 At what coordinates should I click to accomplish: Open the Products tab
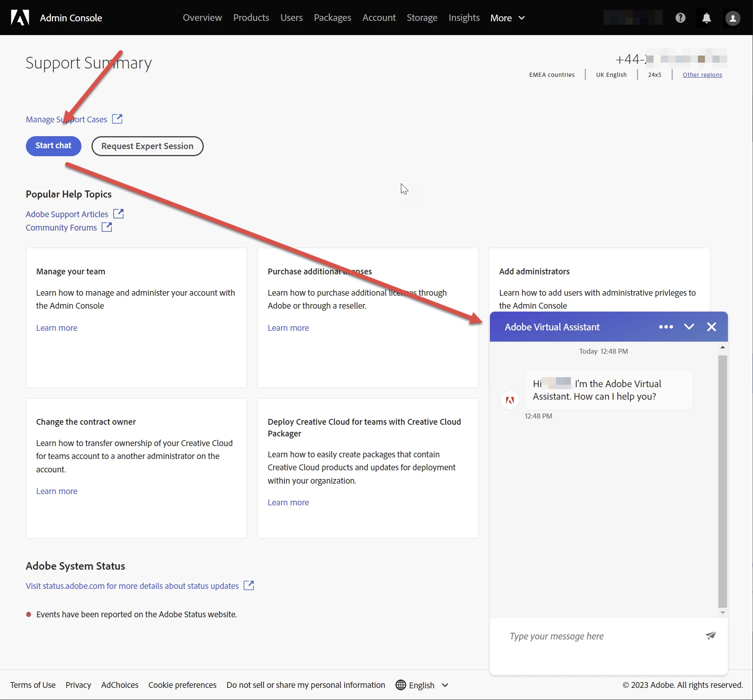(x=251, y=18)
